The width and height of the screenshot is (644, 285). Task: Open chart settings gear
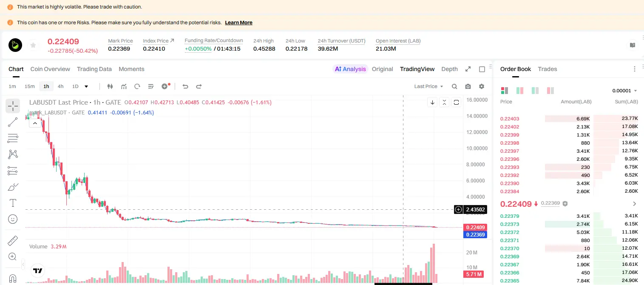point(482,86)
